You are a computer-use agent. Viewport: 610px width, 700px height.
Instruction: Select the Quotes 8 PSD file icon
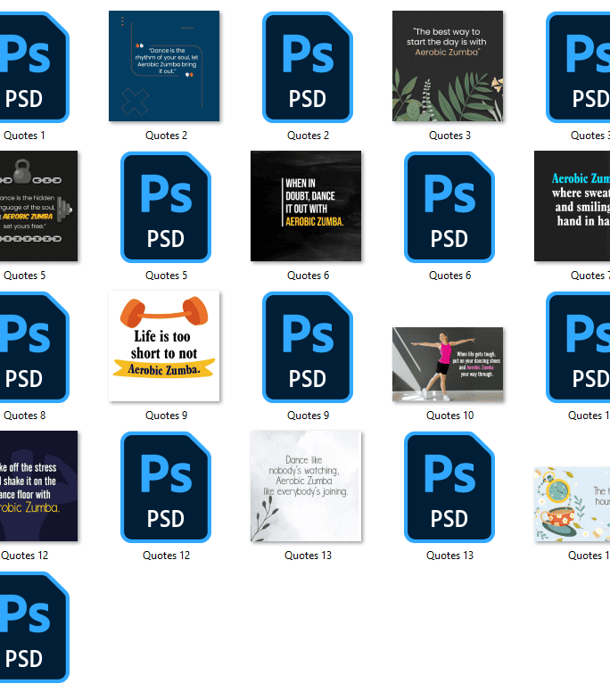(x=34, y=347)
